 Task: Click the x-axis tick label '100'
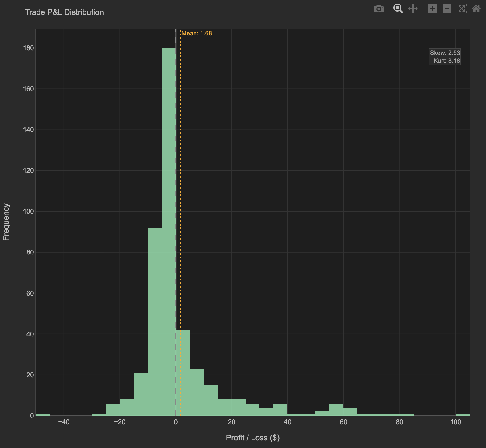coord(456,422)
